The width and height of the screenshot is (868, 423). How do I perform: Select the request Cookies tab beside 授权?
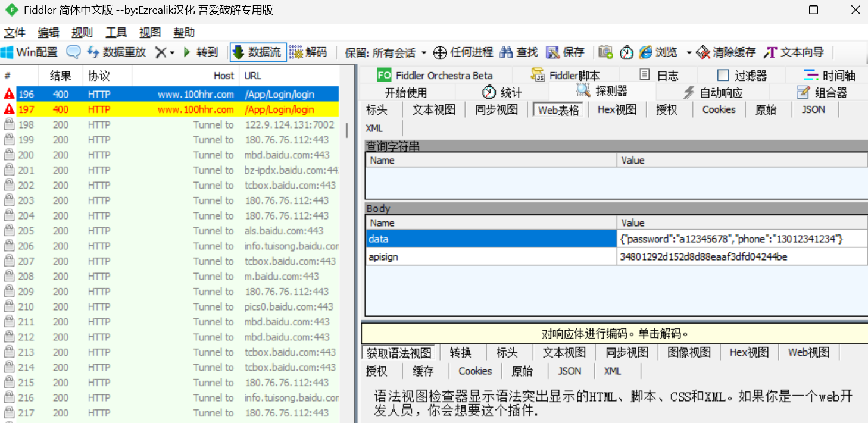point(719,109)
